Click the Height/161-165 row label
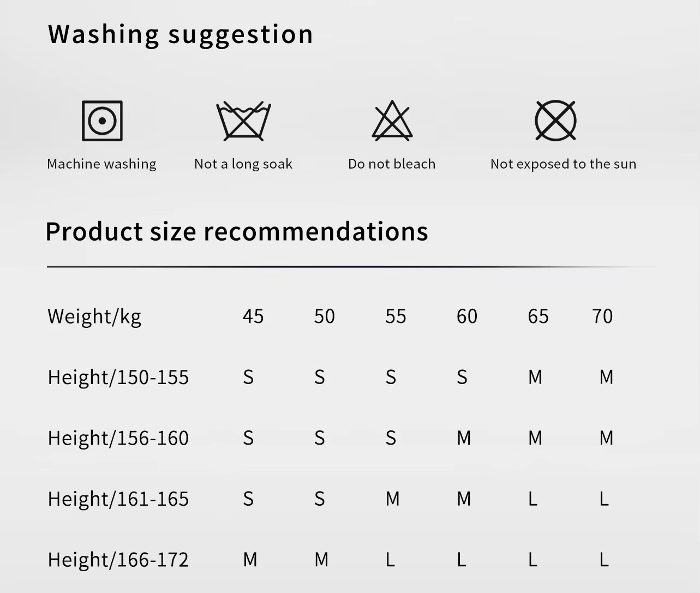 pyautogui.click(x=118, y=499)
